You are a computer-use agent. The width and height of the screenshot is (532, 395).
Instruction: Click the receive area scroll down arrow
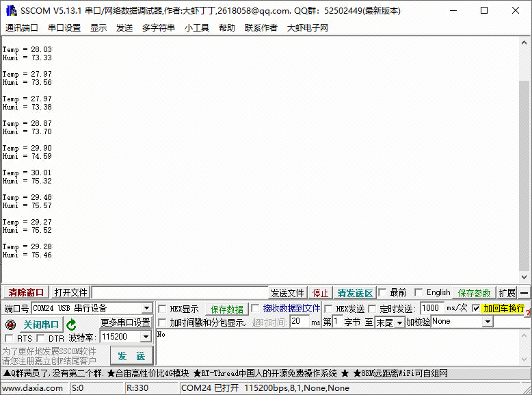click(x=524, y=277)
